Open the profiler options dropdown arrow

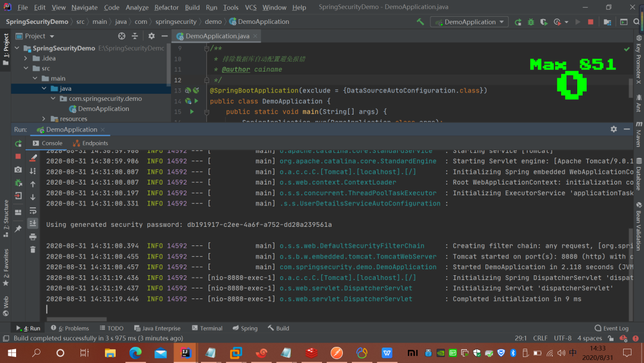[566, 21]
